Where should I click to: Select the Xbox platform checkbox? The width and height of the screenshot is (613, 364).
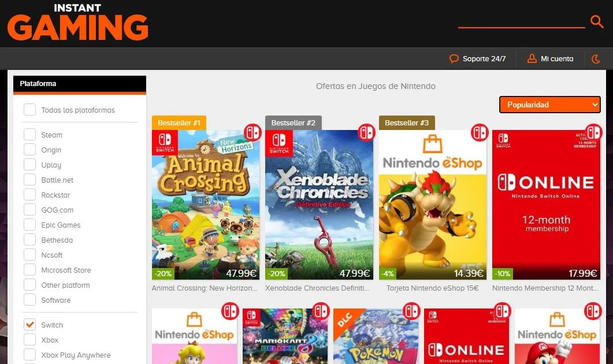(29, 339)
